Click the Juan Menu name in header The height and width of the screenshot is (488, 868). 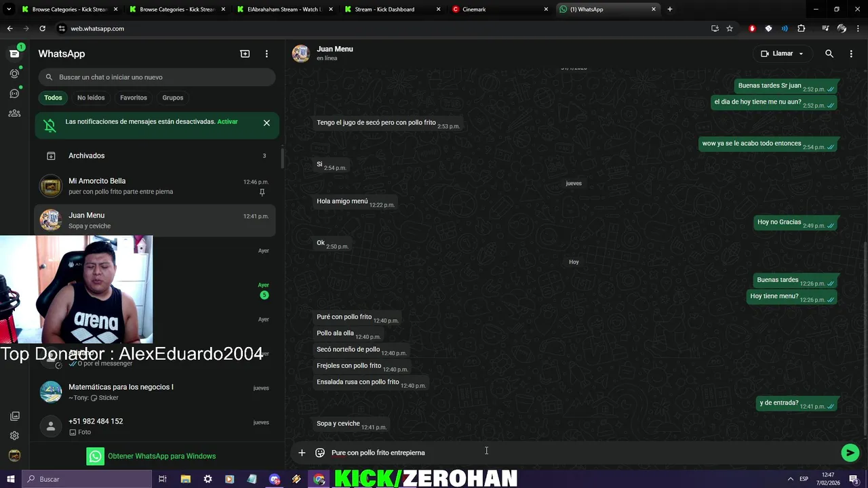coord(335,49)
